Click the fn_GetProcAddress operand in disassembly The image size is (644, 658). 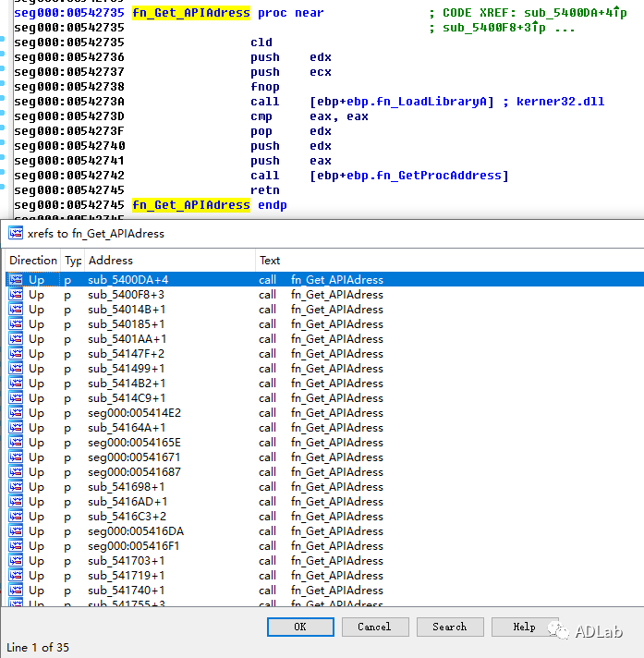click(440, 176)
